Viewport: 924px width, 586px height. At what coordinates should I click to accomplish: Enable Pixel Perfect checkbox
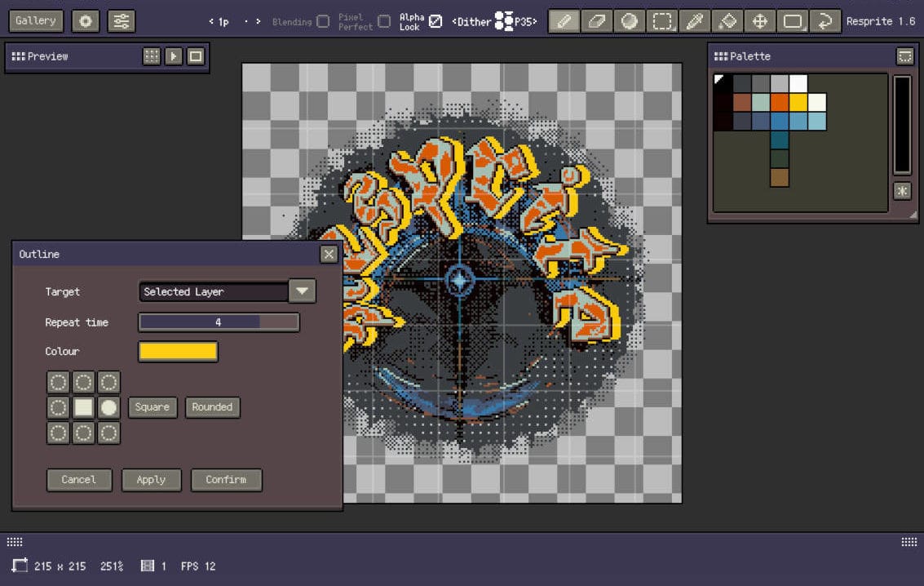pyautogui.click(x=384, y=21)
